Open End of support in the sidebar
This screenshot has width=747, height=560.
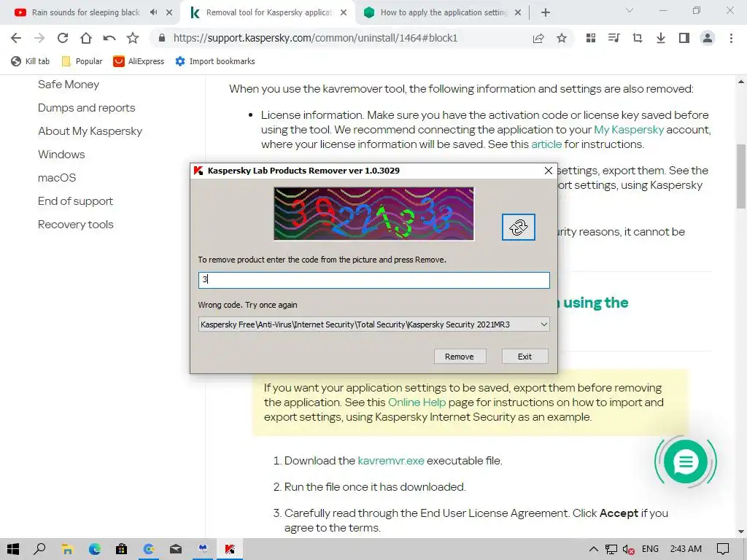(x=75, y=201)
